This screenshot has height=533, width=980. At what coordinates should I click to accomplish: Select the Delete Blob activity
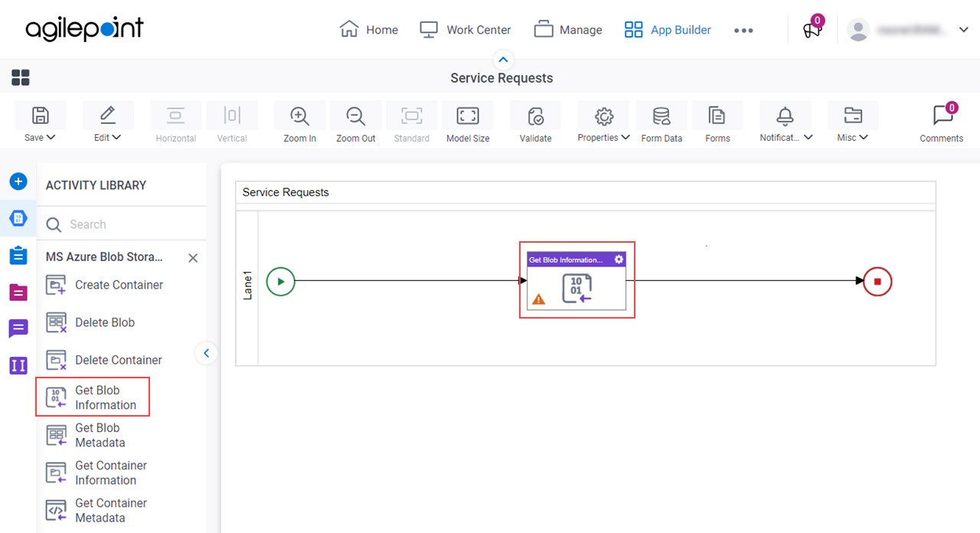90,322
